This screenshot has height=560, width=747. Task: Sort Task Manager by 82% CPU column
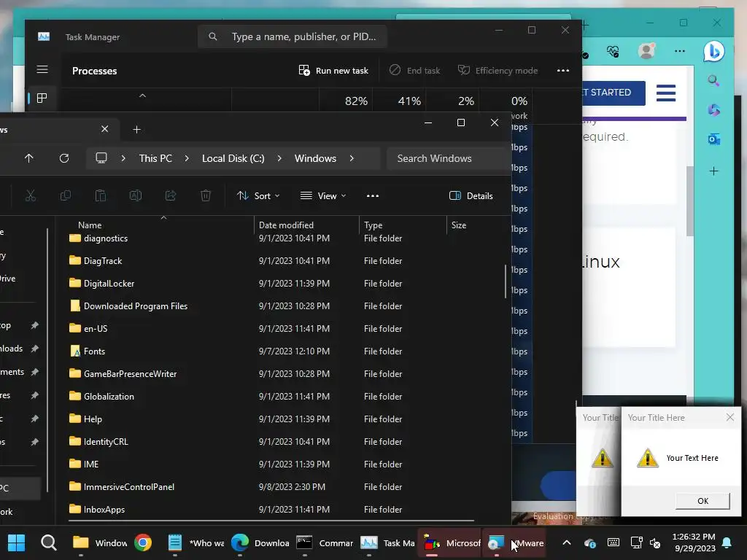(356, 101)
